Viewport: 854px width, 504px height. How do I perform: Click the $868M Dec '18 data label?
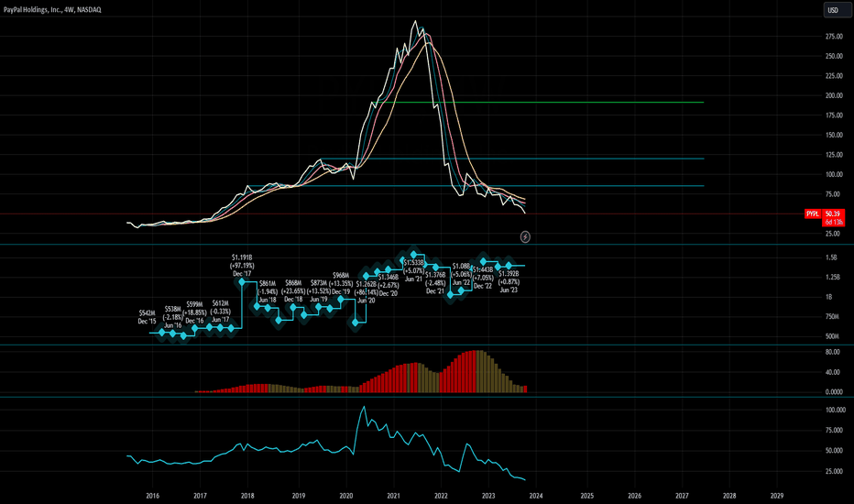click(293, 291)
